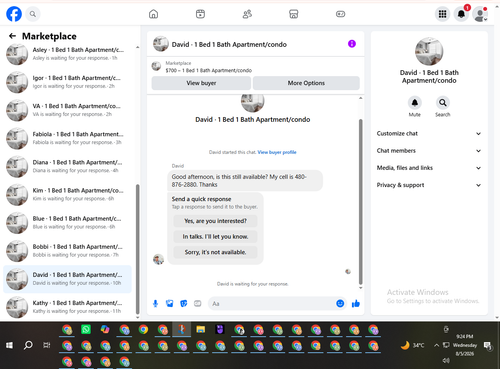Viewport: 500px width, 369px height.
Task: Open Bobbi's apartment conversation
Action: point(67,251)
